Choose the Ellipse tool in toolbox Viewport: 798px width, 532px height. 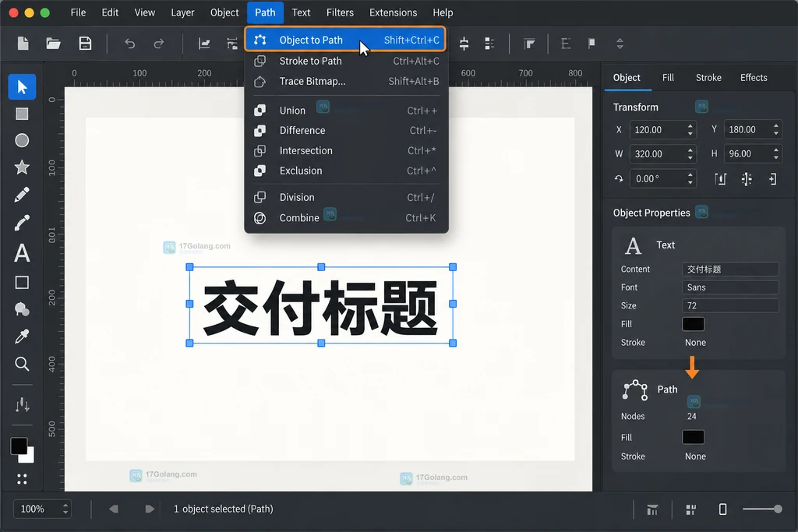(x=22, y=140)
